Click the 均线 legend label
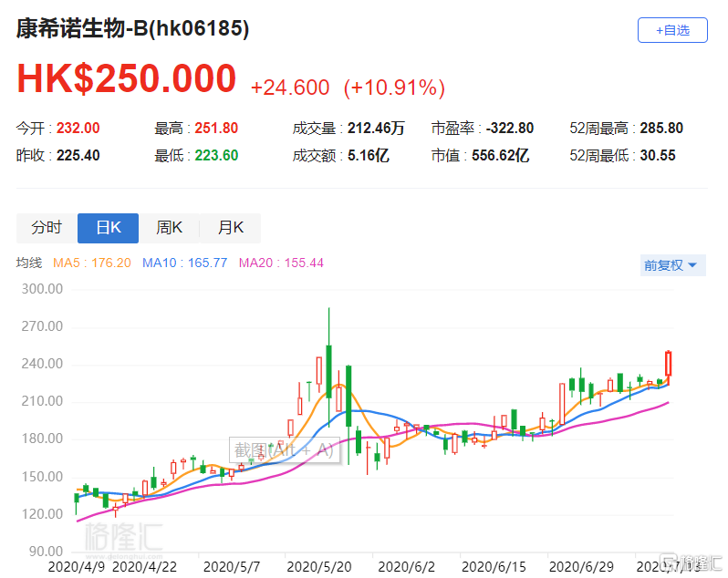This screenshot has width=728, height=578. (29, 263)
